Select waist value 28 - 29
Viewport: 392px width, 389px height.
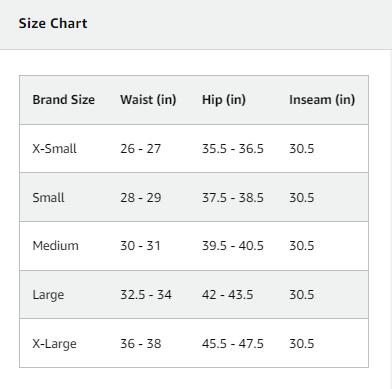(x=141, y=197)
